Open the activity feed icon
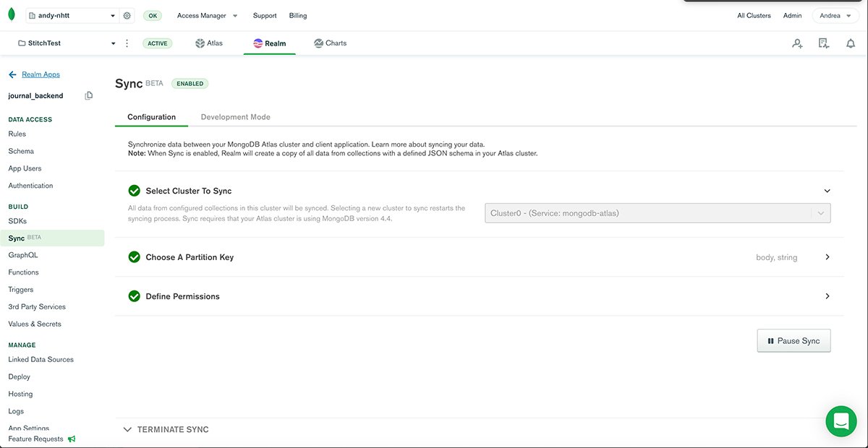868x448 pixels. pyautogui.click(x=824, y=43)
